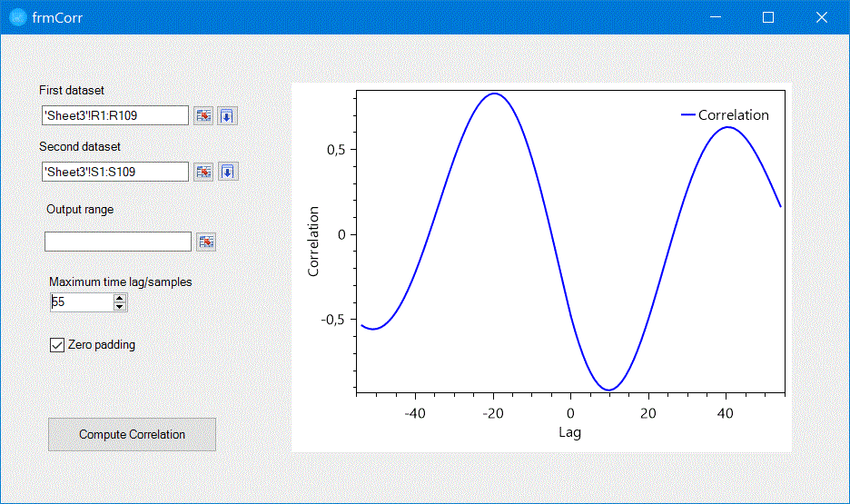Pick range icon for Output range

click(x=206, y=242)
